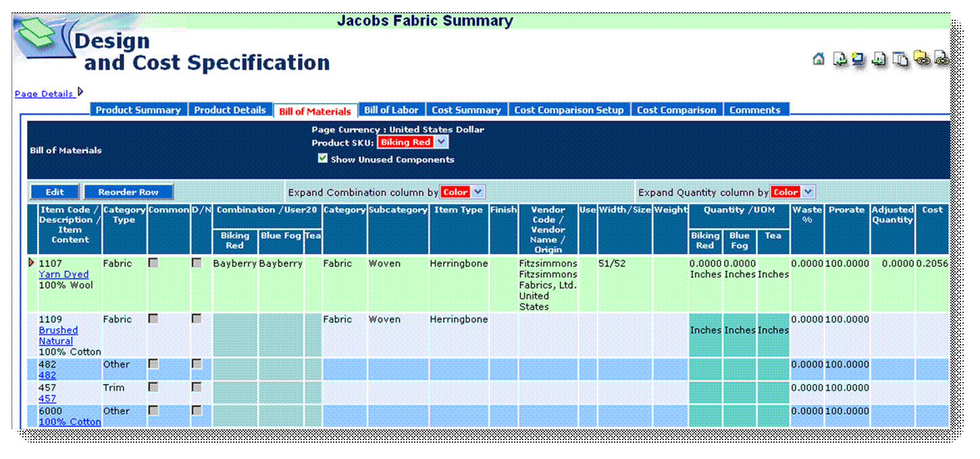Click the red row marker beside item 1107

[31, 263]
